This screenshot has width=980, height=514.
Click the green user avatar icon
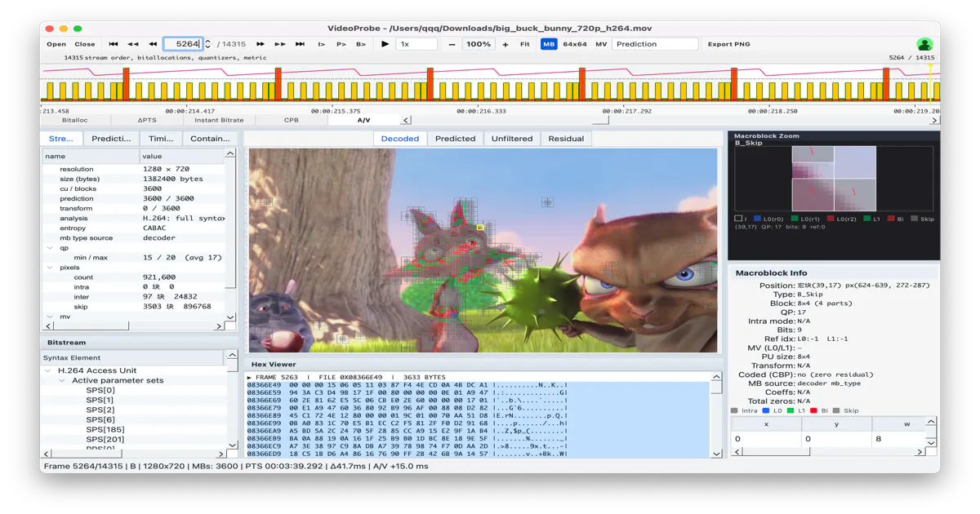[x=924, y=44]
